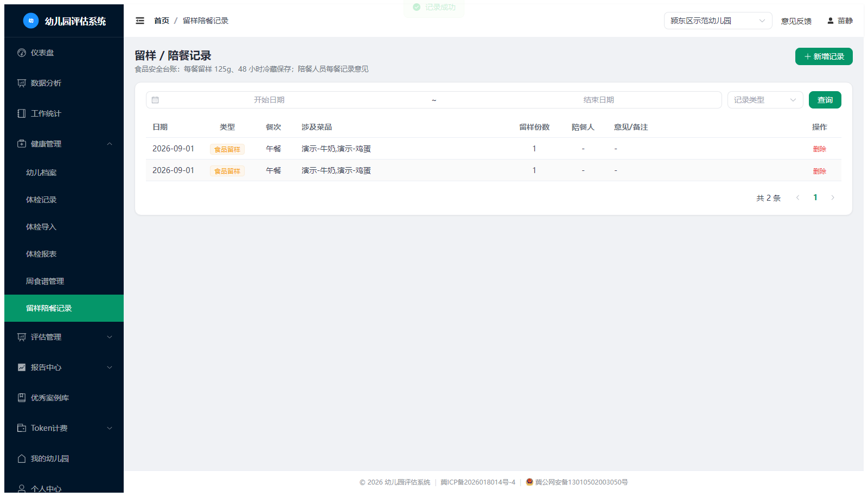Open 体检记录 in the sidebar
The image size is (868, 497).
point(64,200)
